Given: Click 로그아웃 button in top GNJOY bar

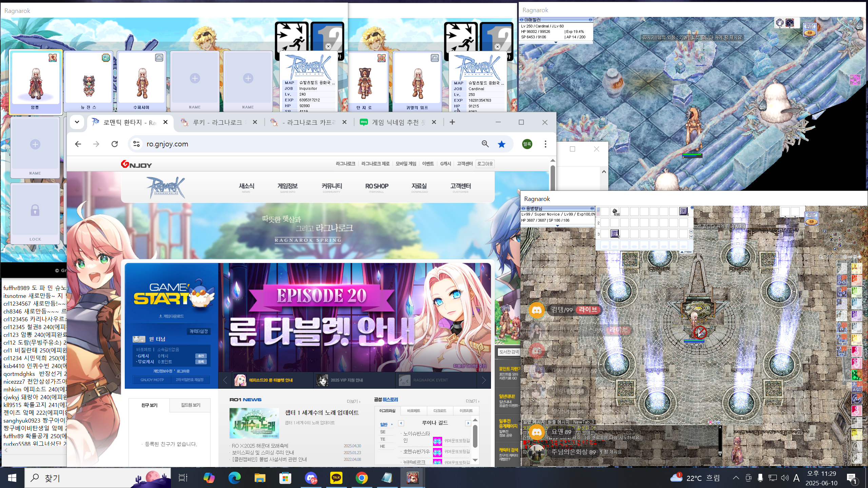Looking at the screenshot, I should (x=485, y=164).
